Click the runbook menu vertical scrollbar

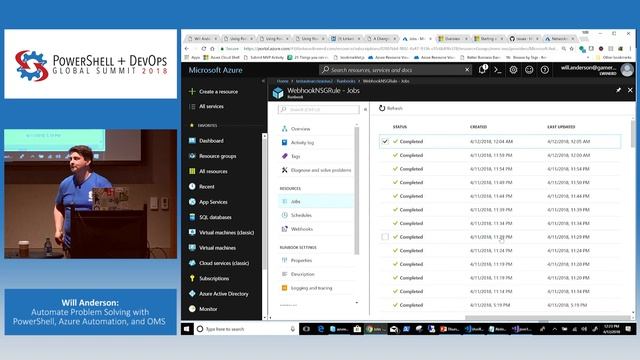tap(357, 190)
